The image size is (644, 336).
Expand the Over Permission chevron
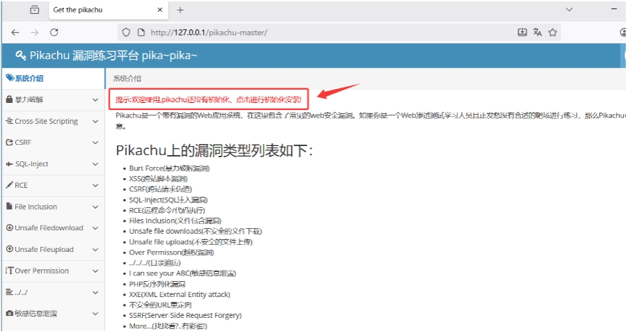95,271
